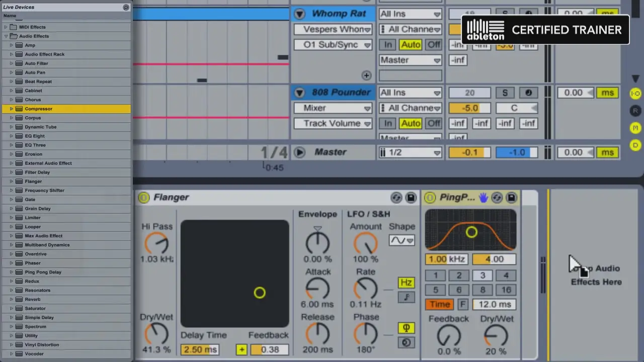Solo the 808 Pounder track
The image size is (644, 362).
pyautogui.click(x=505, y=93)
